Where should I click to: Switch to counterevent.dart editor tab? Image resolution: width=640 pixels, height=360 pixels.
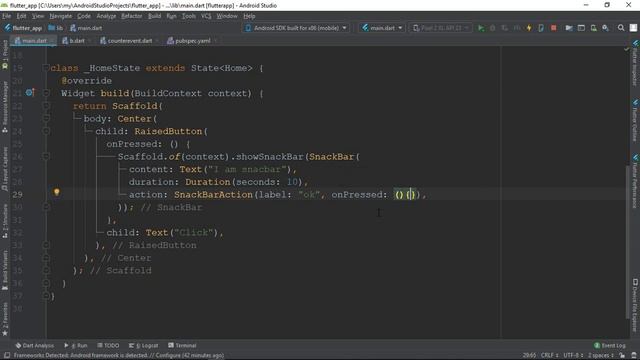(x=127, y=40)
